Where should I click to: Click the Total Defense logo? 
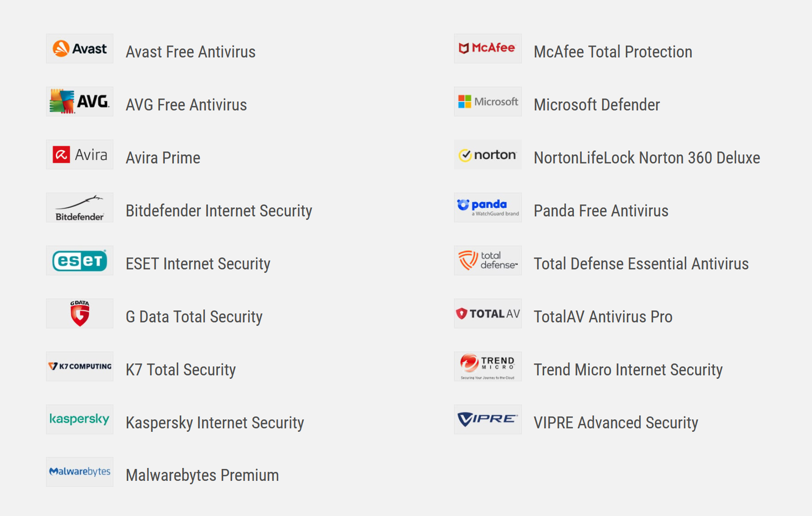pos(488,260)
